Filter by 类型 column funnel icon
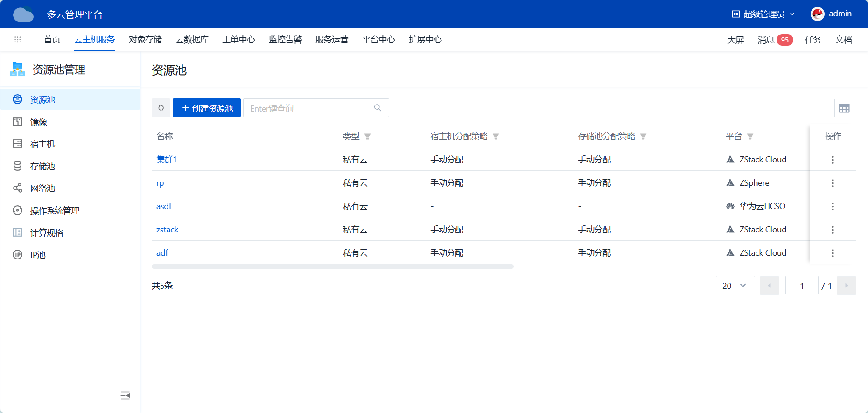The height and width of the screenshot is (413, 868). (367, 136)
